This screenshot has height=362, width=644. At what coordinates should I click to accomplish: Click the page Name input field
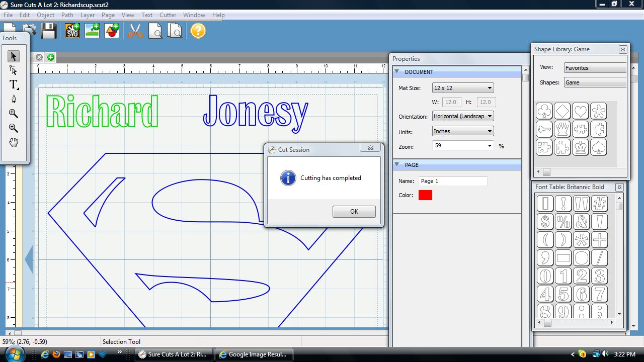[x=453, y=181]
